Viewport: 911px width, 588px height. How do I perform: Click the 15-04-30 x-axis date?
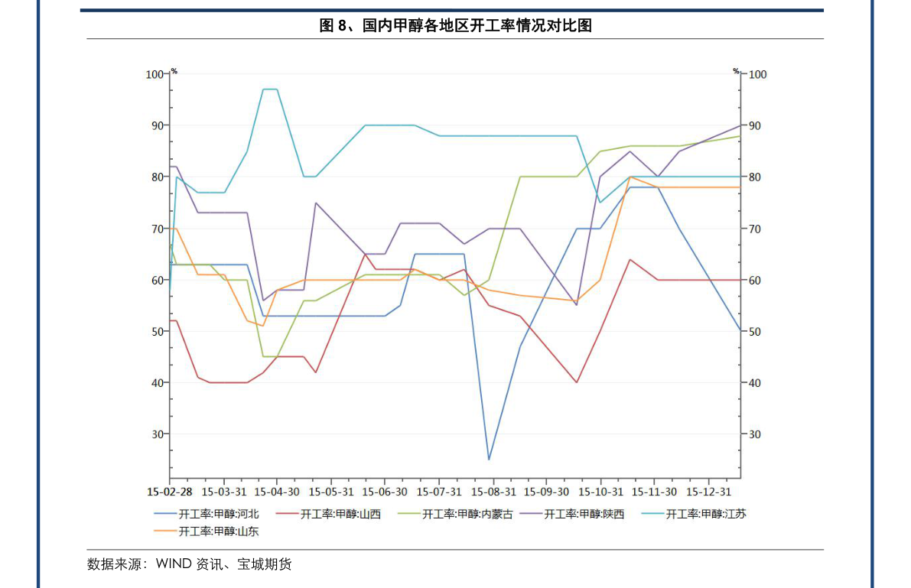[x=278, y=492]
